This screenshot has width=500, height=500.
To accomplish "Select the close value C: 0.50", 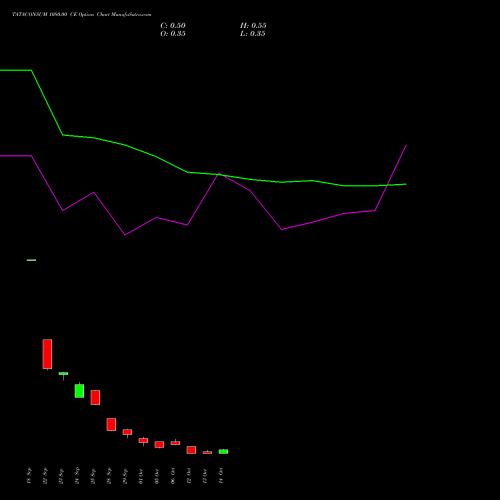I will pos(173,26).
